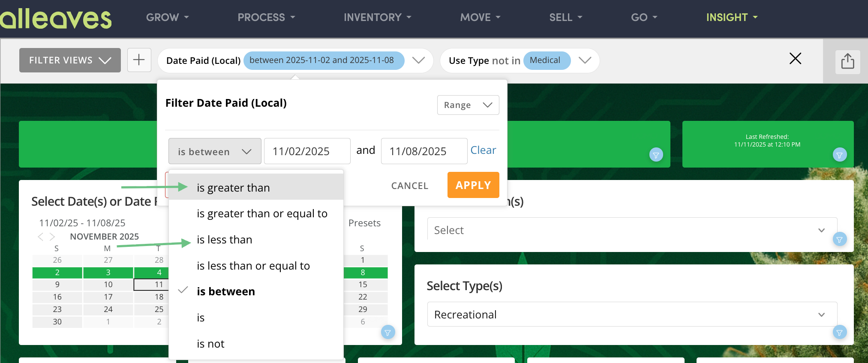Collapse the 'is between' operator dropdown
Viewport: 868px width, 363px height.
click(x=215, y=151)
